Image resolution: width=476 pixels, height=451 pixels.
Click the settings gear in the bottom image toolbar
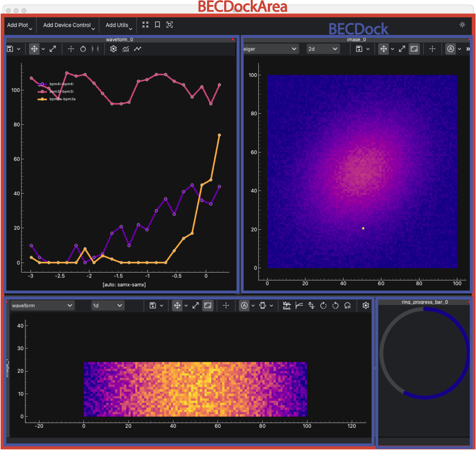366,306
